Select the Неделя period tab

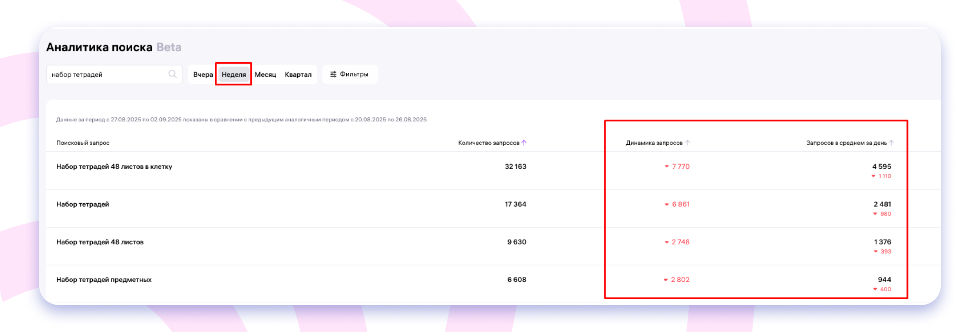[234, 74]
